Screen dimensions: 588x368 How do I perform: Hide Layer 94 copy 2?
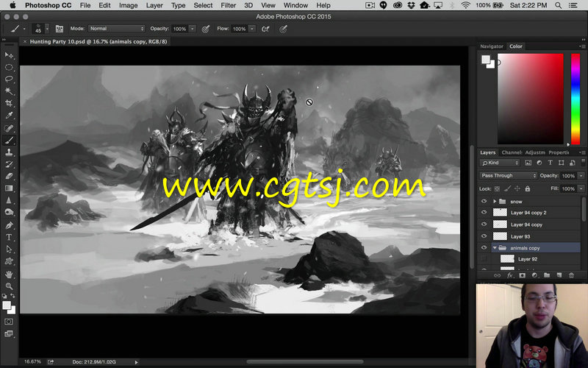[484, 213]
